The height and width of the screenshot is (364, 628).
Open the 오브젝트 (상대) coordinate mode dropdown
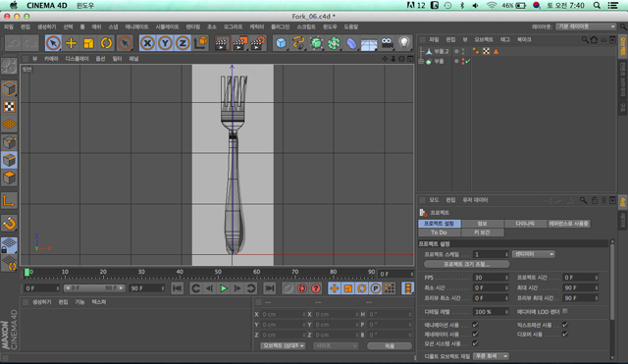click(x=283, y=345)
